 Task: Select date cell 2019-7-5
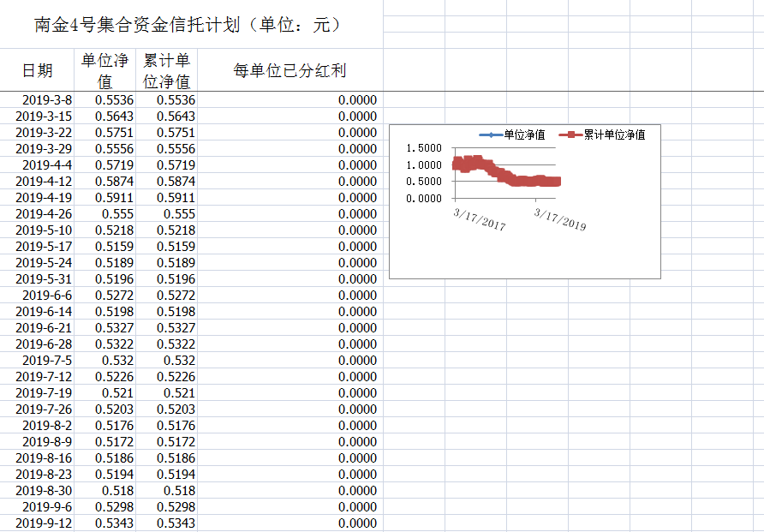tap(37, 361)
